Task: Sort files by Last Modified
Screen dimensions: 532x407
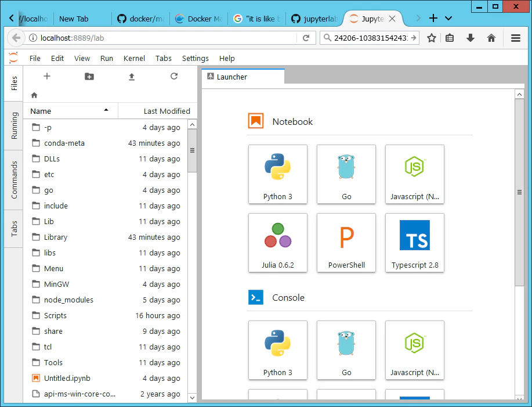Action: (x=158, y=111)
